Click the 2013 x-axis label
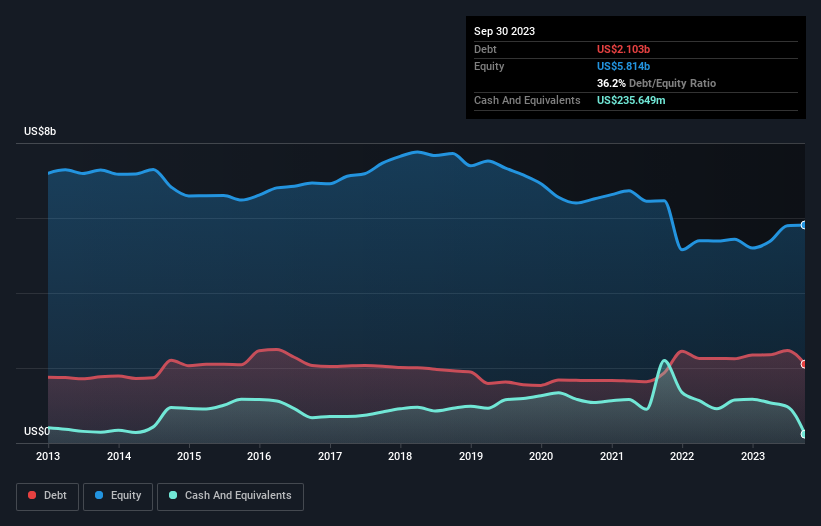 tap(48, 456)
